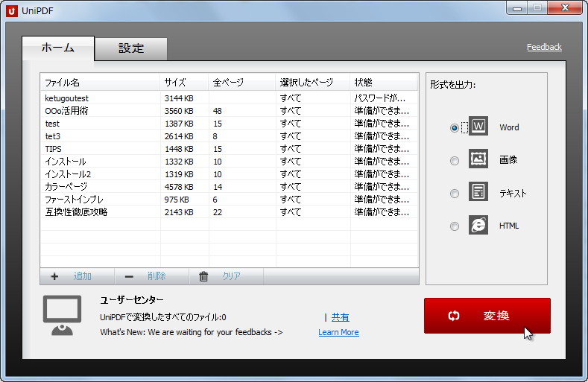Click the テキスト format label
This screenshot has height=382, width=588.
point(513,194)
